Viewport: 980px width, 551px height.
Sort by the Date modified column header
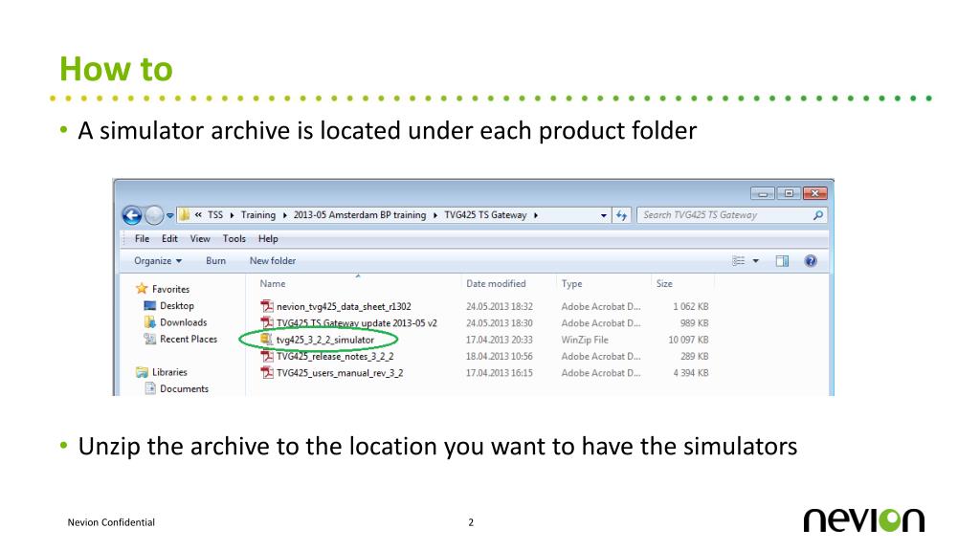pos(496,283)
